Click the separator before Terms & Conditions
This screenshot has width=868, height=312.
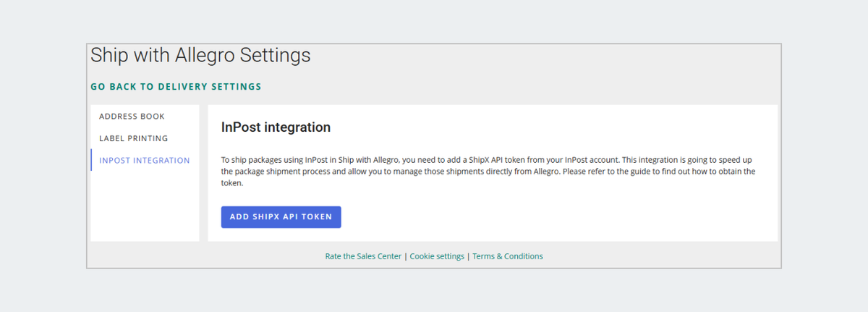(x=469, y=256)
